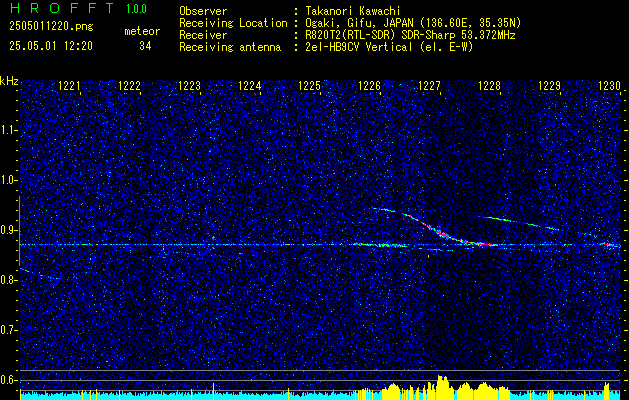This screenshot has height=400, width=629.
Task: Click the 1228 time marker
Action: click(x=489, y=86)
